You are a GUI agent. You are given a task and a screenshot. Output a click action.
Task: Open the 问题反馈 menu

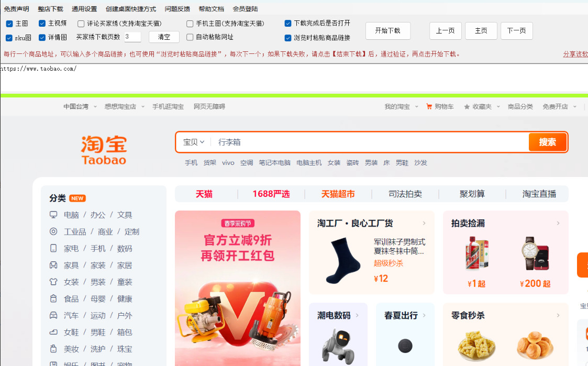177,9
